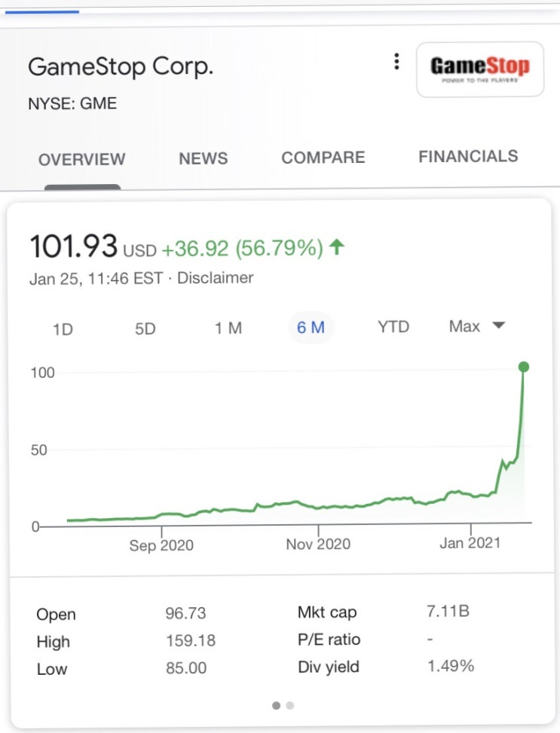Image resolution: width=560 pixels, height=733 pixels.
Task: Click the Nov 2020 chart axis marker
Action: tap(318, 544)
